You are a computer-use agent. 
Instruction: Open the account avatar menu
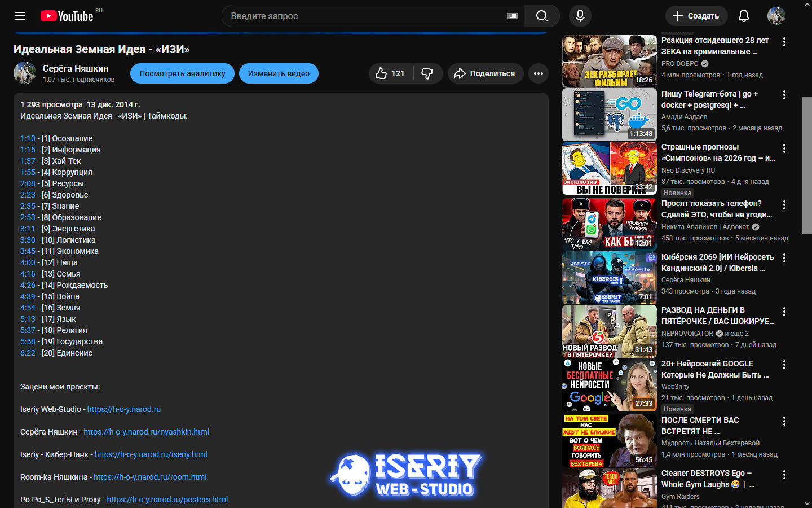(776, 16)
